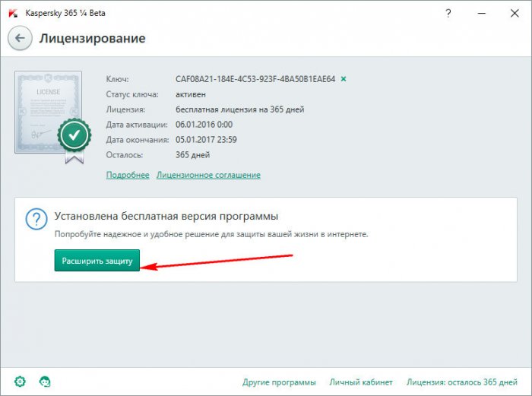The height and width of the screenshot is (396, 532).
Task: Open the Лицензионное соглашение link
Action: click(208, 175)
